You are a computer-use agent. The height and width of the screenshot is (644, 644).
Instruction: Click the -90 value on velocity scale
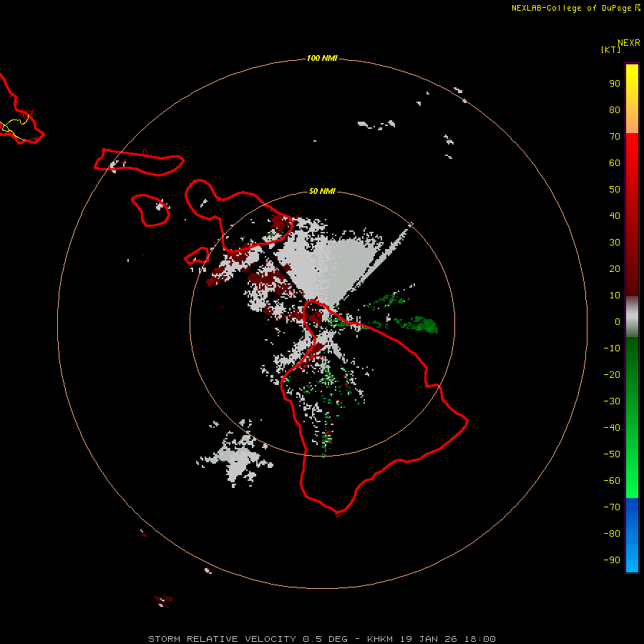pyautogui.click(x=612, y=560)
